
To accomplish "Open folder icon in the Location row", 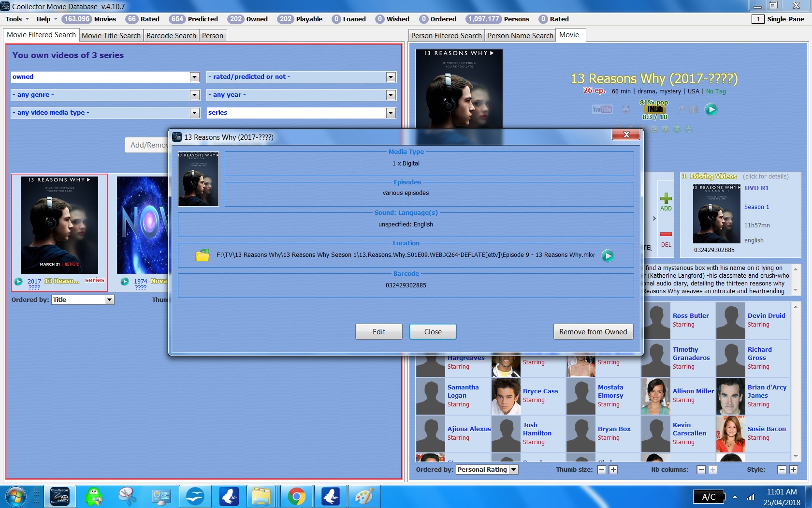I will [202, 255].
